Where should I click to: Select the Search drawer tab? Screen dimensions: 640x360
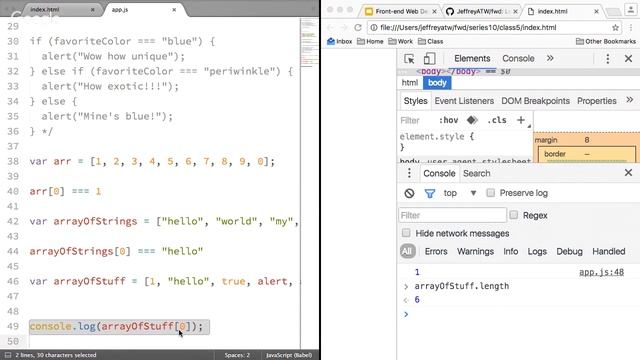pos(476,173)
